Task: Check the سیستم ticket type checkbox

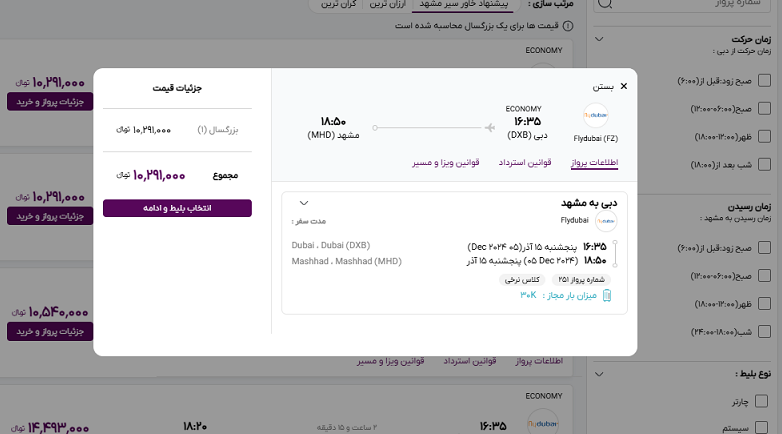Action: [x=761, y=428]
